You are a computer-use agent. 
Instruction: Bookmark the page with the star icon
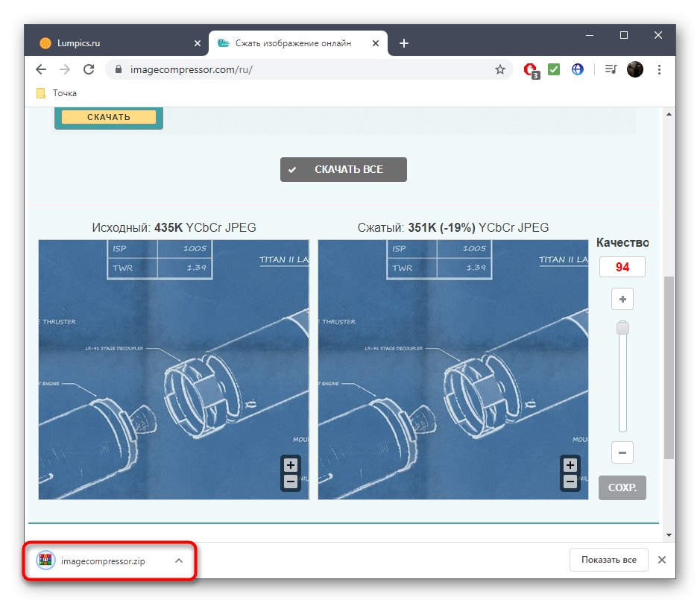point(499,69)
